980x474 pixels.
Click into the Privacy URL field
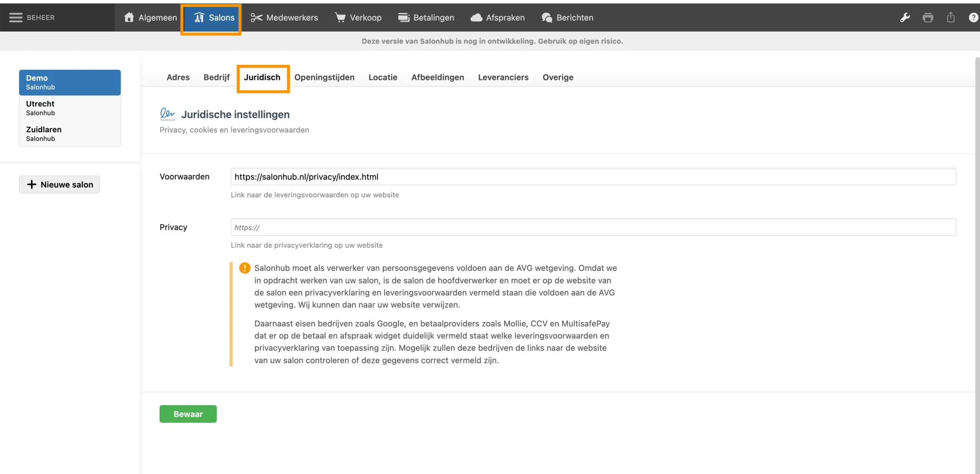coord(593,227)
